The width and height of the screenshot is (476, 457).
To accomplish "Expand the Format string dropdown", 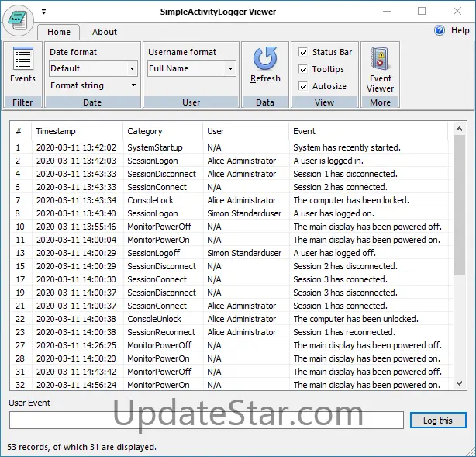I will pyautogui.click(x=133, y=85).
